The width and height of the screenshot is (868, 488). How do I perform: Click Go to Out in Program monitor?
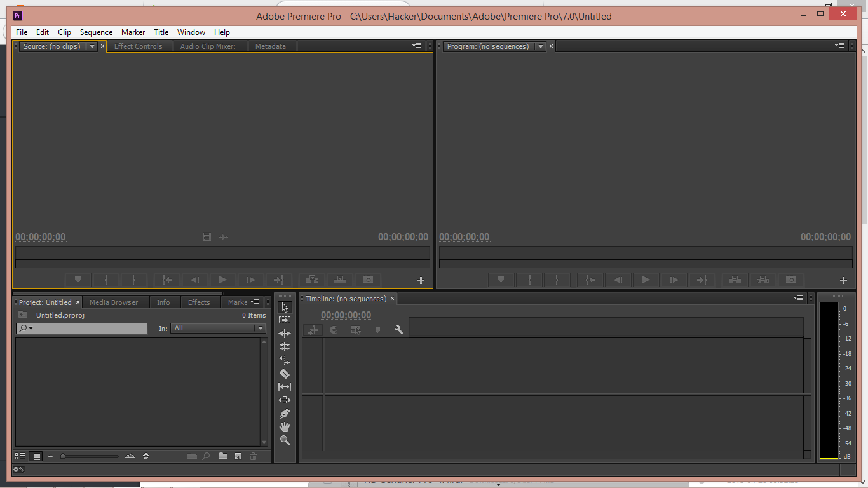coord(702,280)
